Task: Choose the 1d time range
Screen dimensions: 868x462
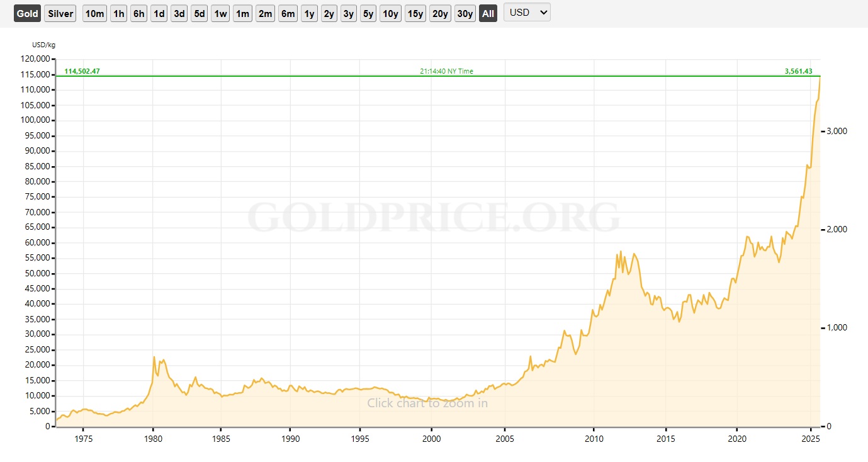Action: [159, 13]
